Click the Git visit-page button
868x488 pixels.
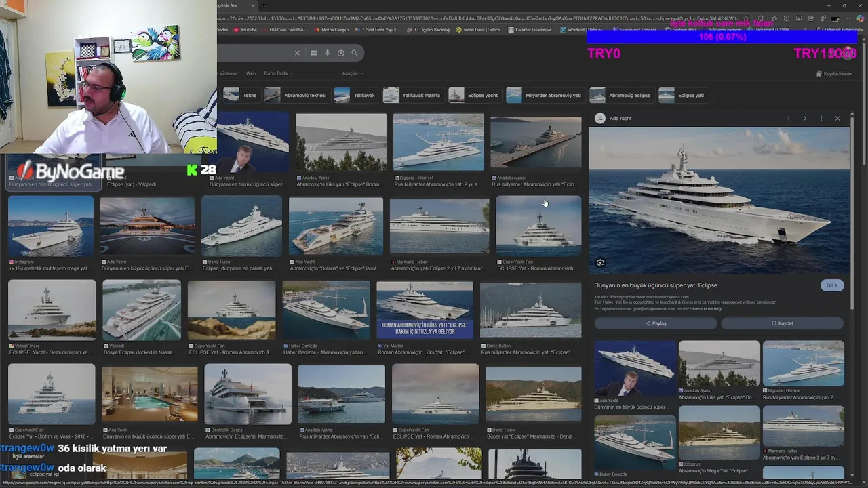pyautogui.click(x=832, y=285)
